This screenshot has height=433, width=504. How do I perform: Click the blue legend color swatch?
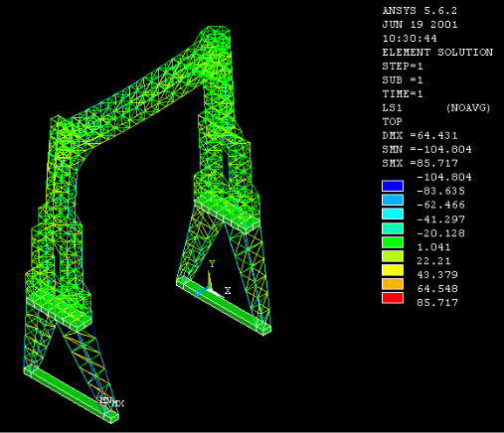pyautogui.click(x=393, y=186)
